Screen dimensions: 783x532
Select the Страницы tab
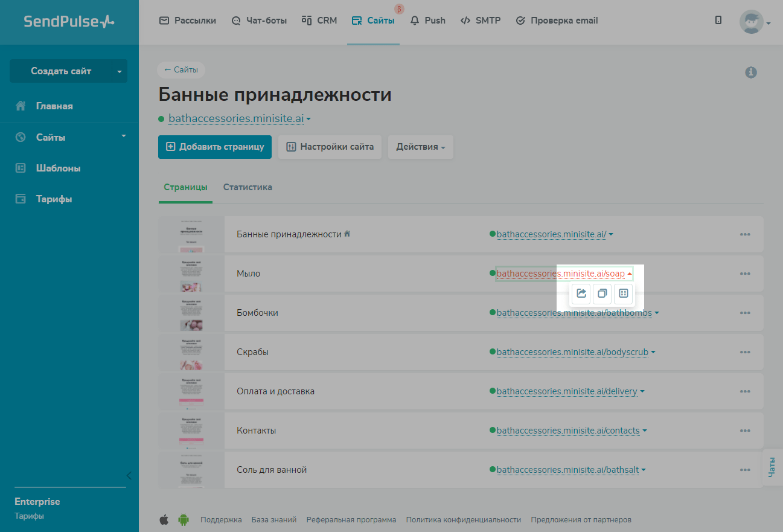(185, 187)
